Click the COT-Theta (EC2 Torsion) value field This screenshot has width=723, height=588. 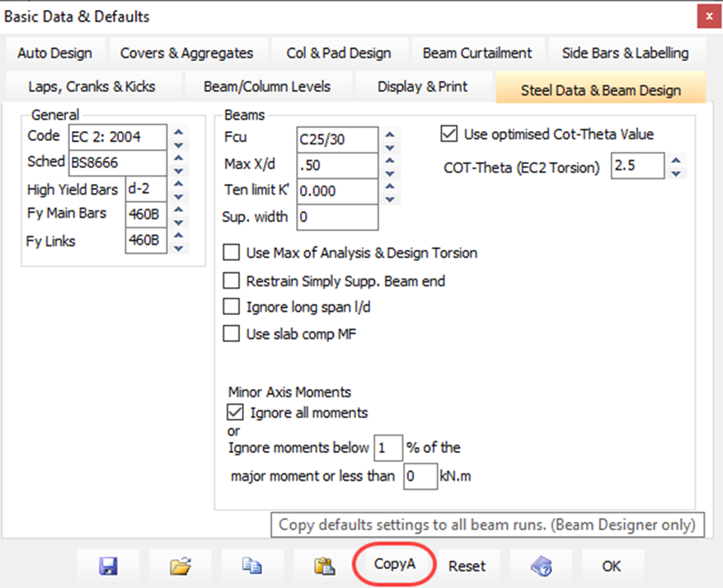point(638,166)
